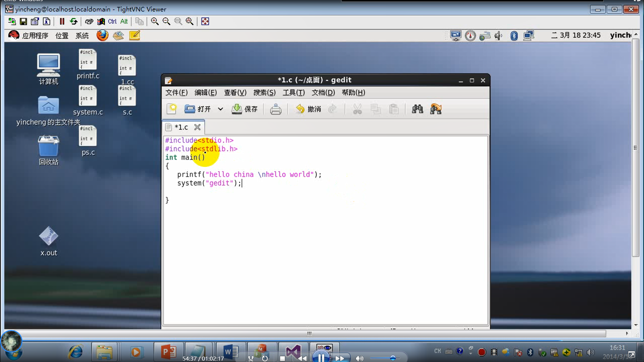Click TightVNC Zoom Auto icon
This screenshot has height=362, width=644.
click(189, 22)
